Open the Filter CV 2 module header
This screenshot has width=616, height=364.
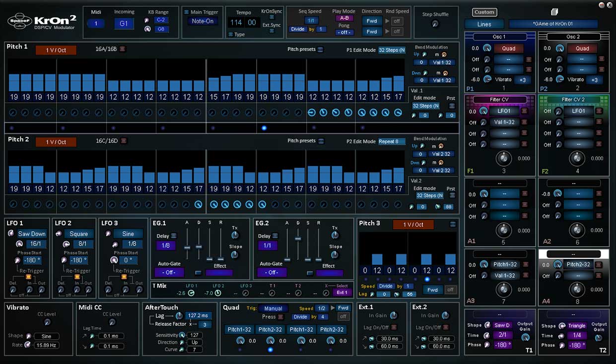573,100
